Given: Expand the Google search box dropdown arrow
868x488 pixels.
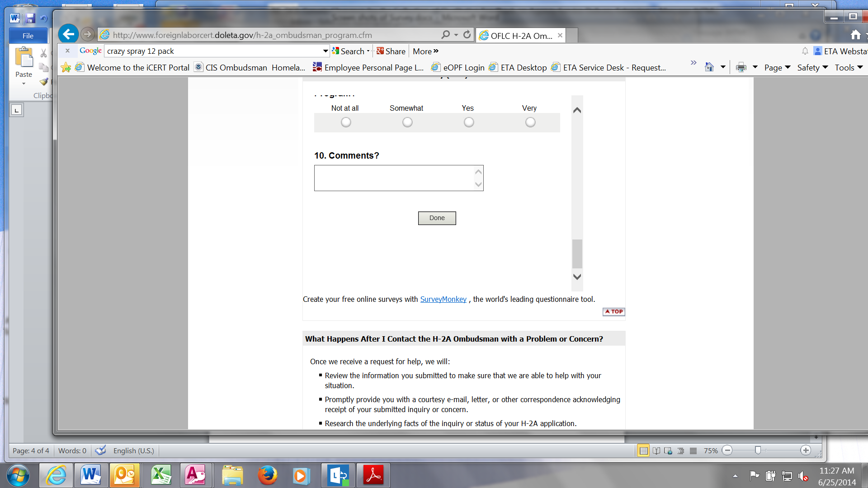Looking at the screenshot, I should point(325,51).
